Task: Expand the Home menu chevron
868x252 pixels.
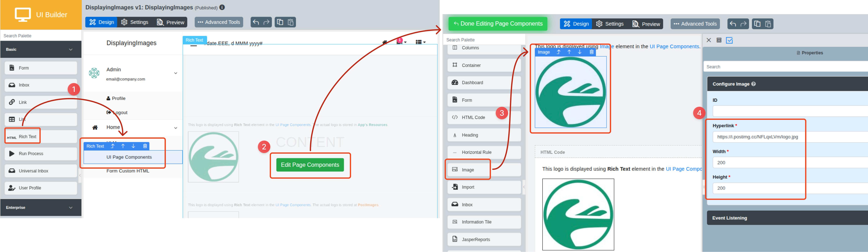Action: point(176,128)
